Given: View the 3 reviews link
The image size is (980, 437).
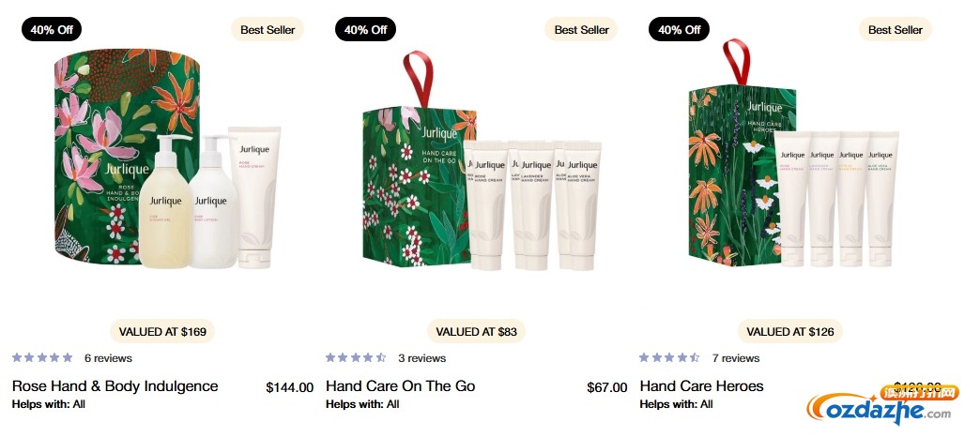Looking at the screenshot, I should 421,358.
